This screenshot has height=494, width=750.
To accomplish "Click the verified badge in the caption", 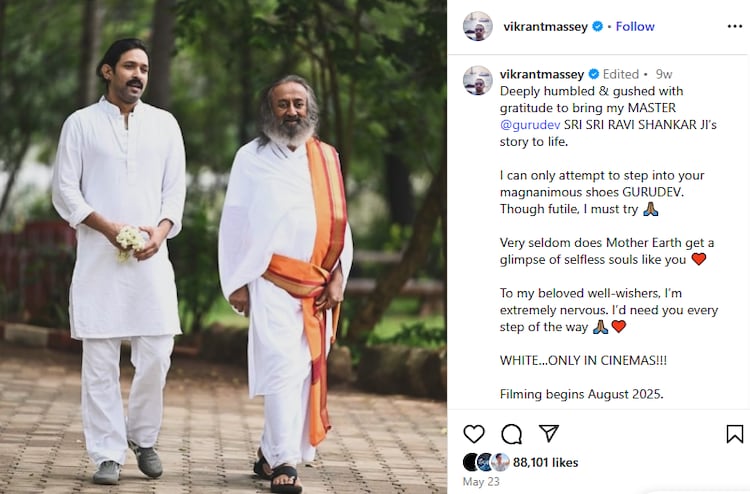I will 594,74.
